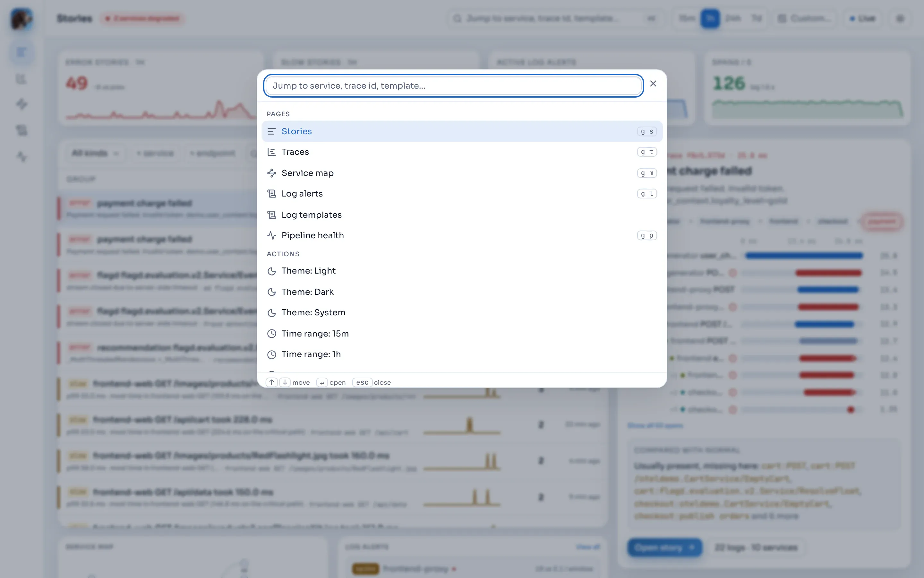Click the ACTIONS section heading
924x578 pixels.
[x=283, y=254]
